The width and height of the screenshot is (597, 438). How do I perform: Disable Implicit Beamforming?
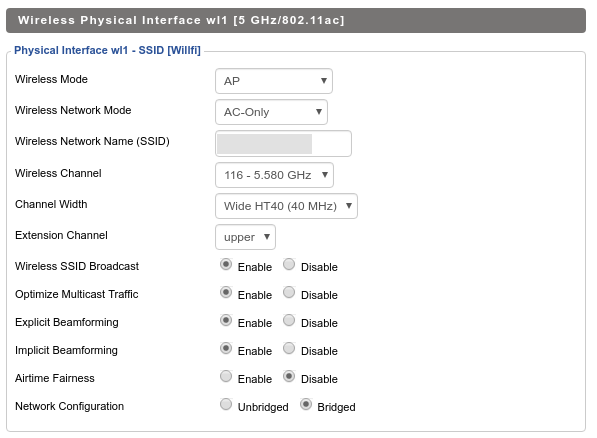pos(289,348)
